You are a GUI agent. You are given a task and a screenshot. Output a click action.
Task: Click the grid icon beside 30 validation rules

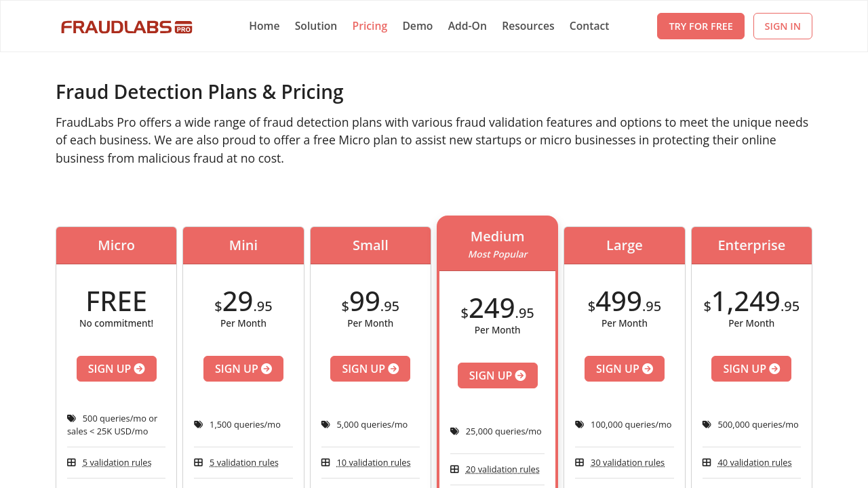(x=580, y=462)
